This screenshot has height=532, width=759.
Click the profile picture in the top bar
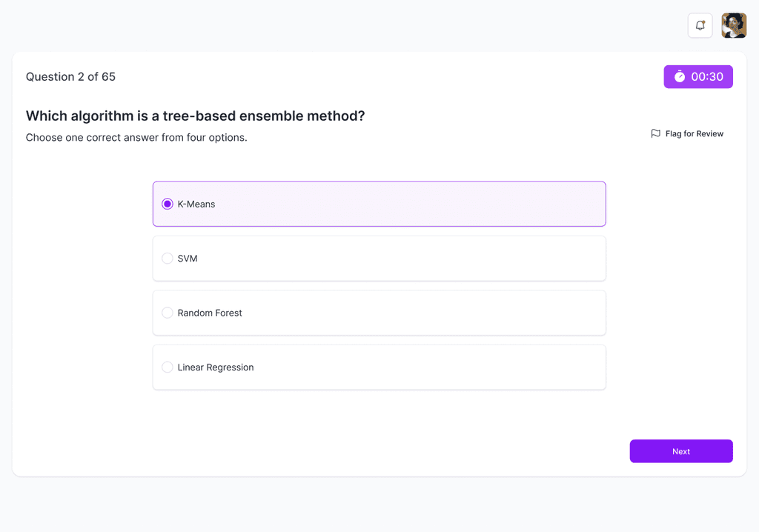pos(733,24)
